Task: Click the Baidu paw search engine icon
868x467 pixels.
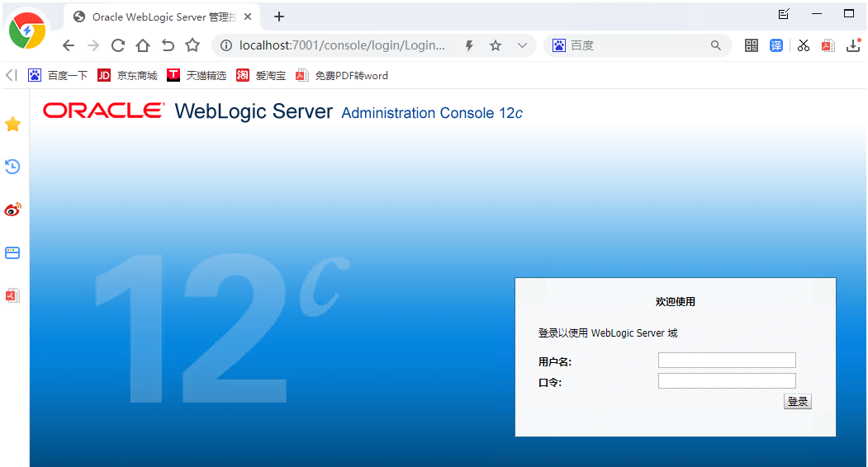Action: click(559, 45)
